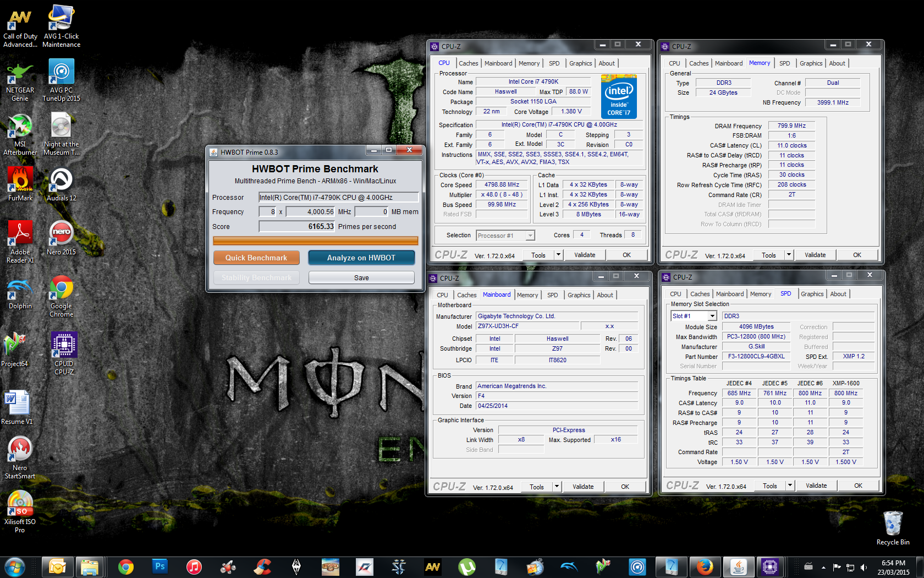Expand Tools dropdown arrow in CPU tab window
924x578 pixels.
click(558, 255)
